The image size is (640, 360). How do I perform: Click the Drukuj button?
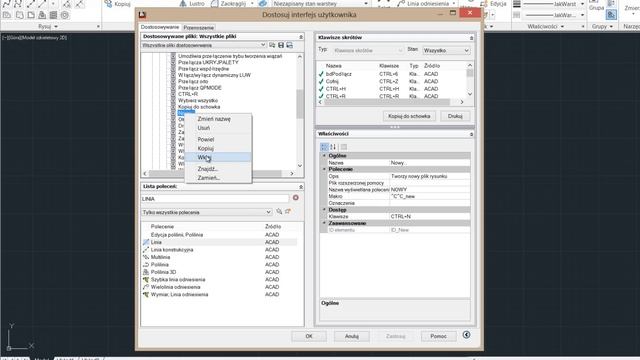pos(455,116)
